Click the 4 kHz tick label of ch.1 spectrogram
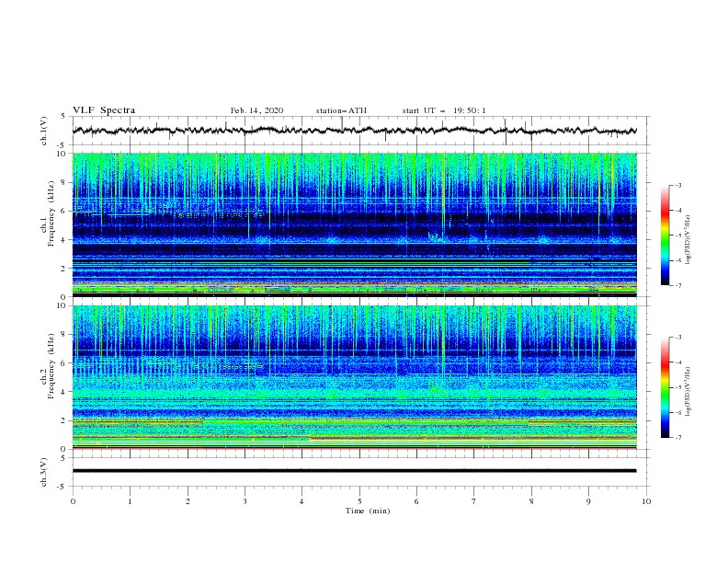 63,240
